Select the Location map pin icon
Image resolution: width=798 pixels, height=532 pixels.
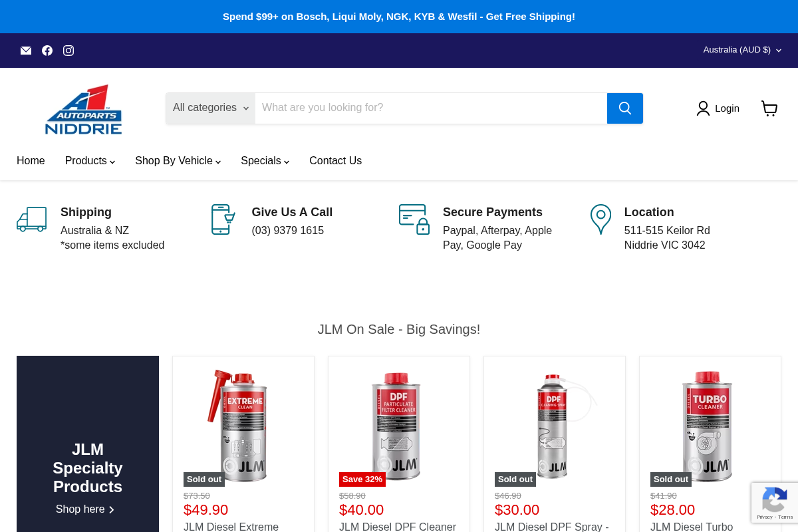600,219
